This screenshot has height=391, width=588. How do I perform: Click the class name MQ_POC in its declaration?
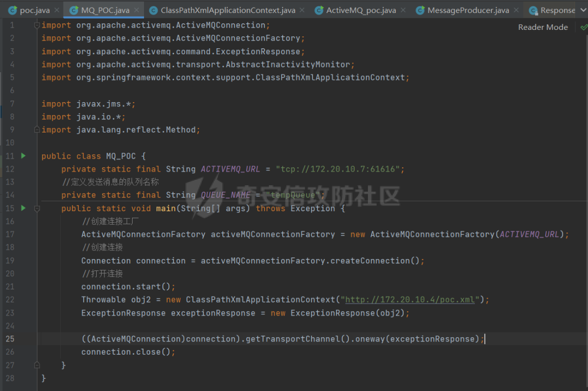click(x=121, y=156)
